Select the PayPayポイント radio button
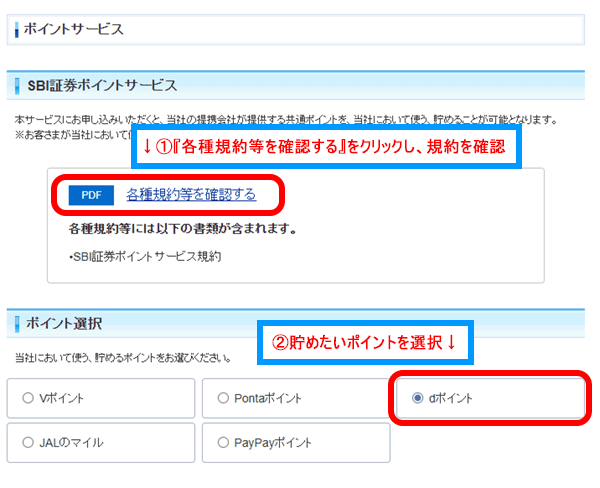600x488 pixels. click(223, 442)
